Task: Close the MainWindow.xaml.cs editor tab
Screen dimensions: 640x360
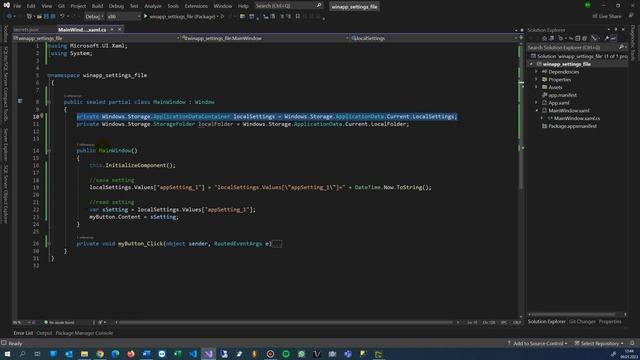Action: click(x=120, y=29)
